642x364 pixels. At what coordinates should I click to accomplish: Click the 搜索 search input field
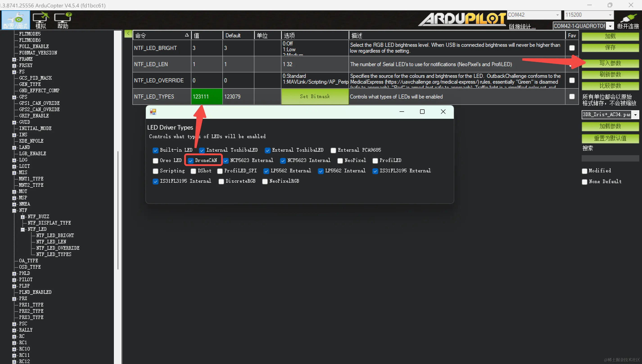(610, 158)
